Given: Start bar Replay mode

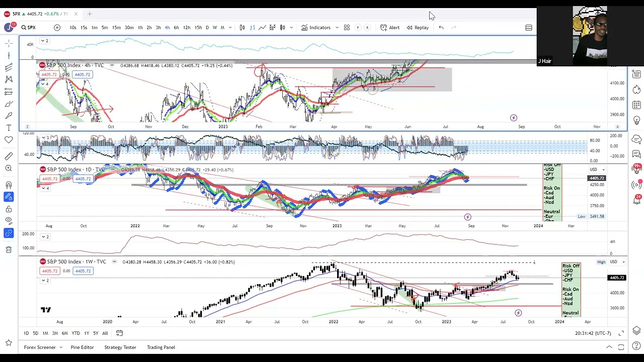Looking at the screenshot, I should click(418, 28).
